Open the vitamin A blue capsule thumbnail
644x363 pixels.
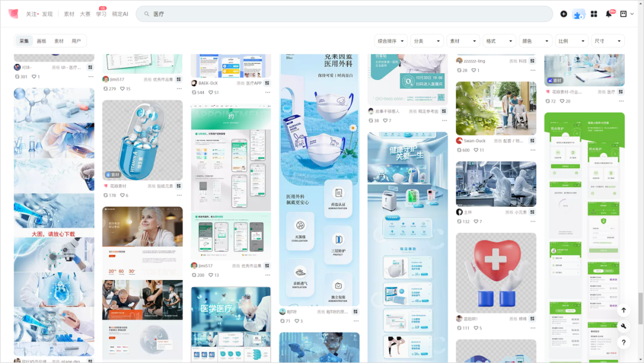coord(142,140)
